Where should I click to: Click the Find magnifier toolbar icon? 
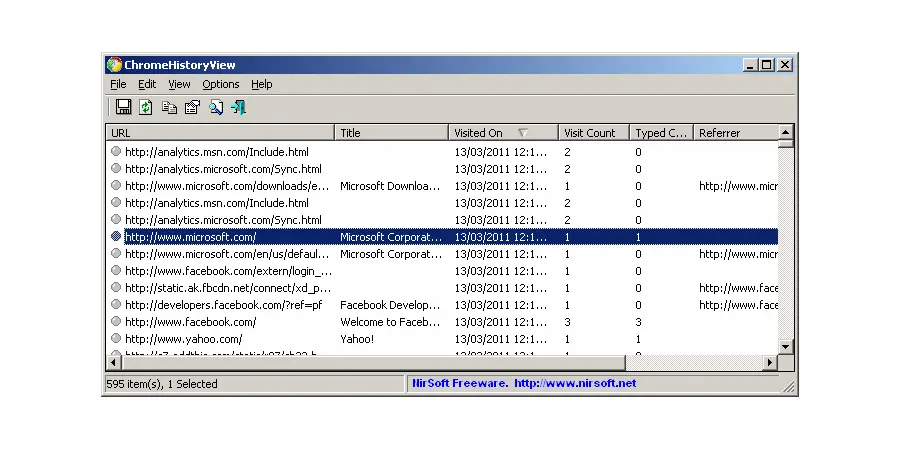point(216,107)
